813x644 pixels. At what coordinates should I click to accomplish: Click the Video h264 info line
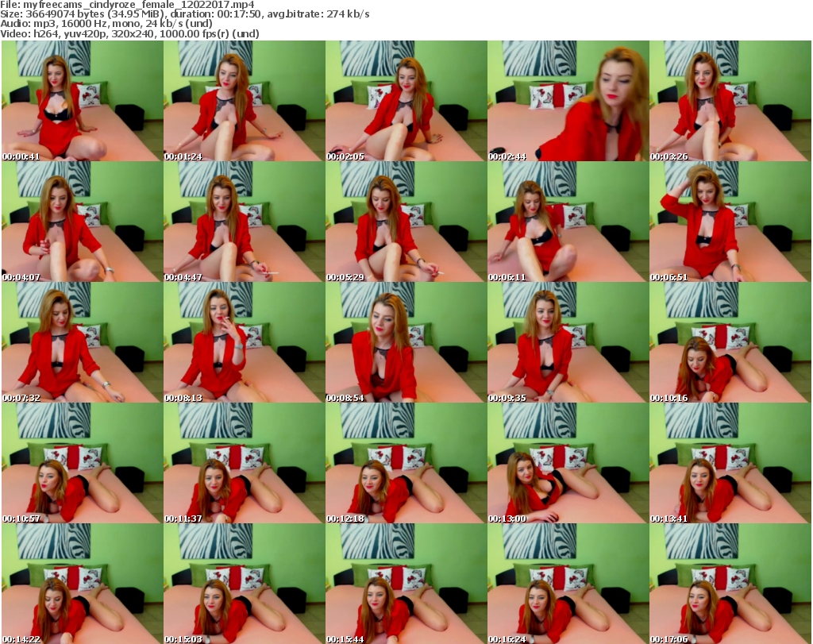coord(129,33)
